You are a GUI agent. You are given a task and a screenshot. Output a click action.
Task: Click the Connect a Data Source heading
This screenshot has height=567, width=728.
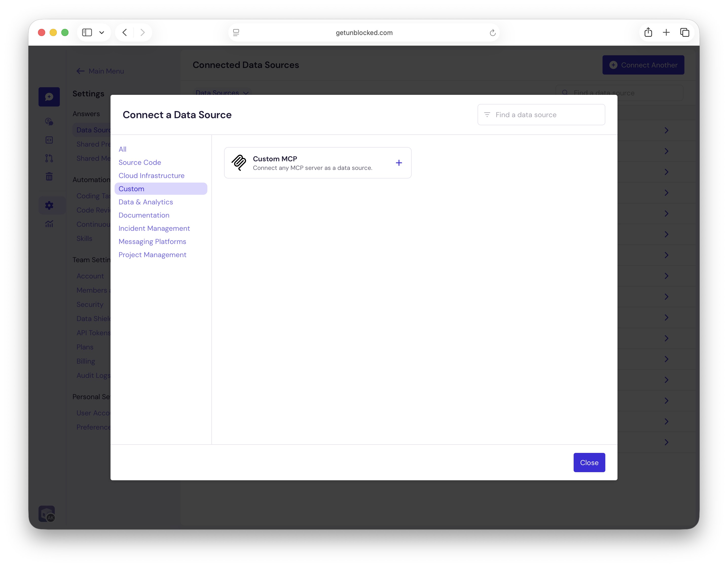pos(177,115)
